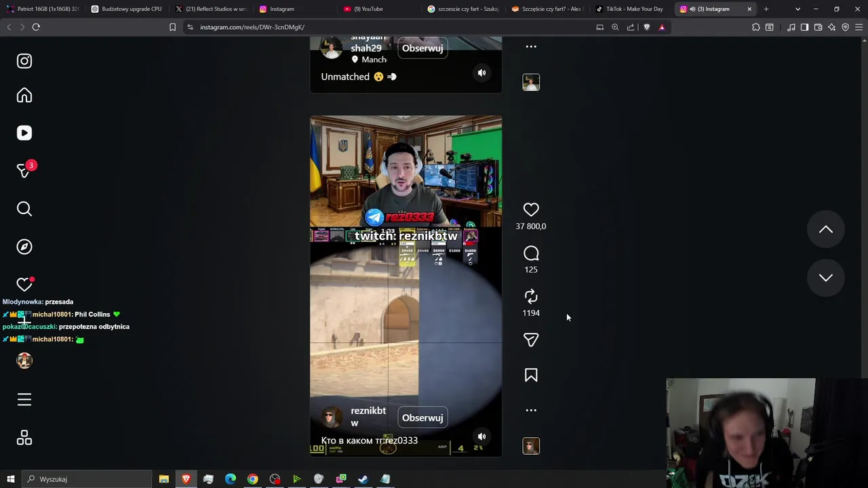Image resolution: width=868 pixels, height=488 pixels.
Task: Open the 37 800,0 likes count
Action: pos(531,226)
